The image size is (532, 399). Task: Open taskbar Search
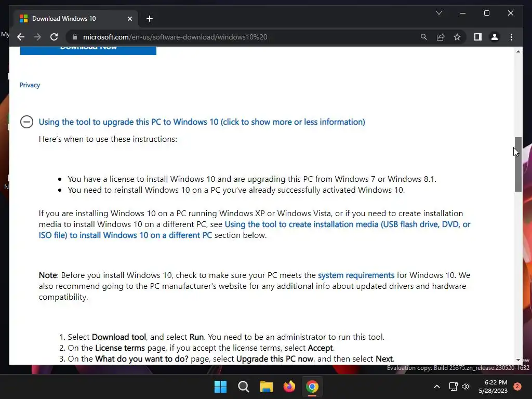[x=244, y=387]
